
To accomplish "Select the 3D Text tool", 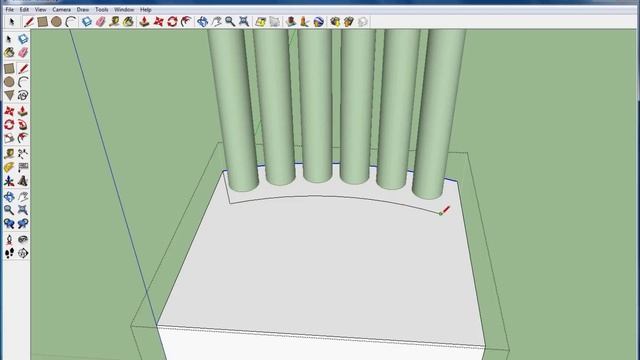I will click(x=23, y=181).
